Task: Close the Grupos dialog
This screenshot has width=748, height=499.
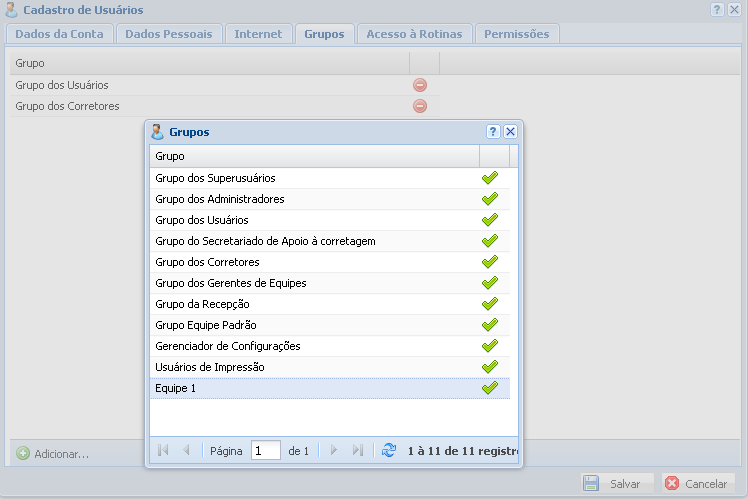Action: pos(510,132)
